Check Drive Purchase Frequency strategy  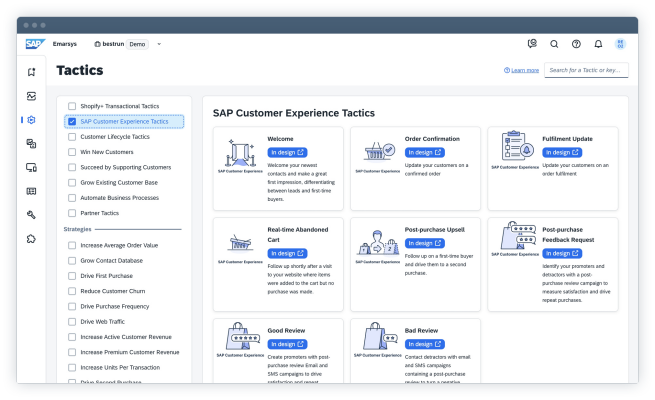[x=72, y=306]
